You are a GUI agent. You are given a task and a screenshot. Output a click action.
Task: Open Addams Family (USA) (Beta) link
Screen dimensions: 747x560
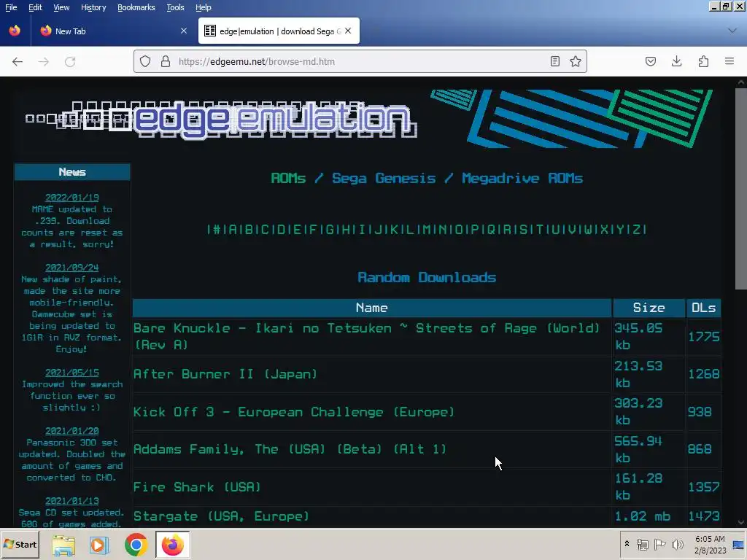(x=290, y=449)
